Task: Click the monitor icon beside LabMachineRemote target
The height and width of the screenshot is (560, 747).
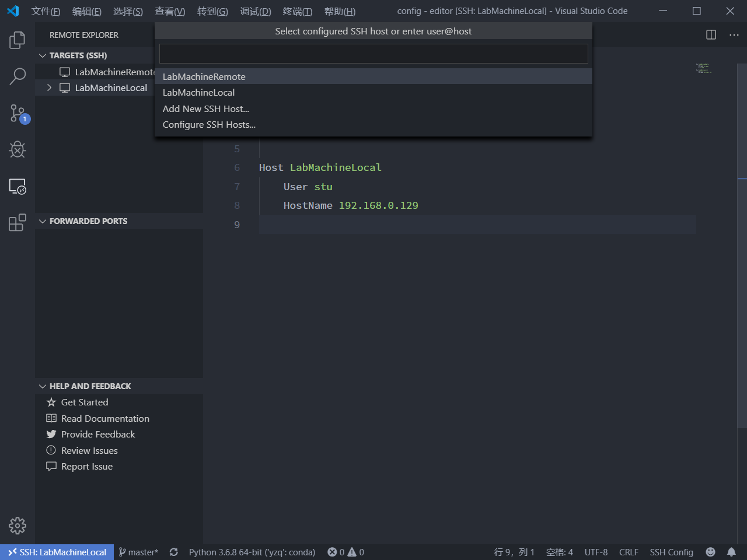Action: click(x=65, y=72)
